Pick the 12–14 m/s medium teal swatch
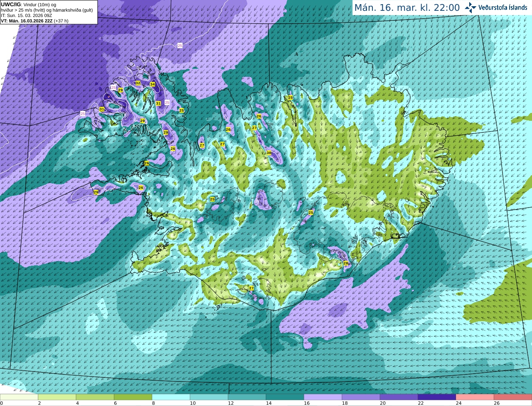The width and height of the screenshot is (532, 406). pos(247,397)
